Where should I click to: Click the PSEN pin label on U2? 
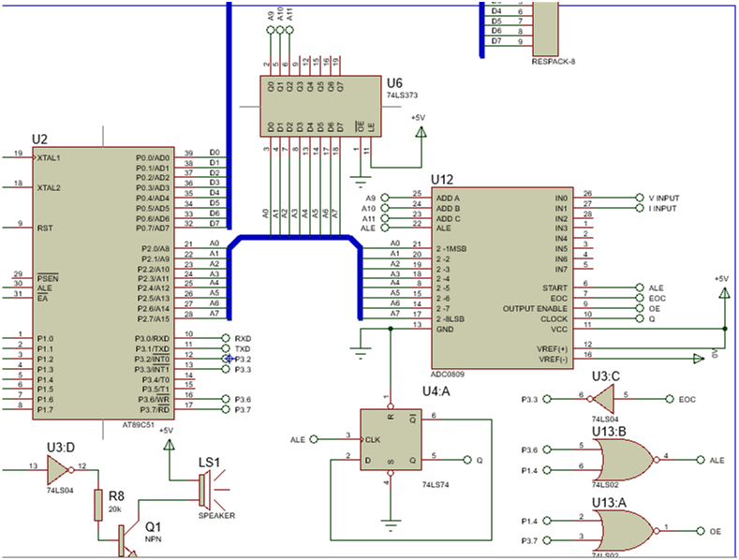(x=48, y=278)
